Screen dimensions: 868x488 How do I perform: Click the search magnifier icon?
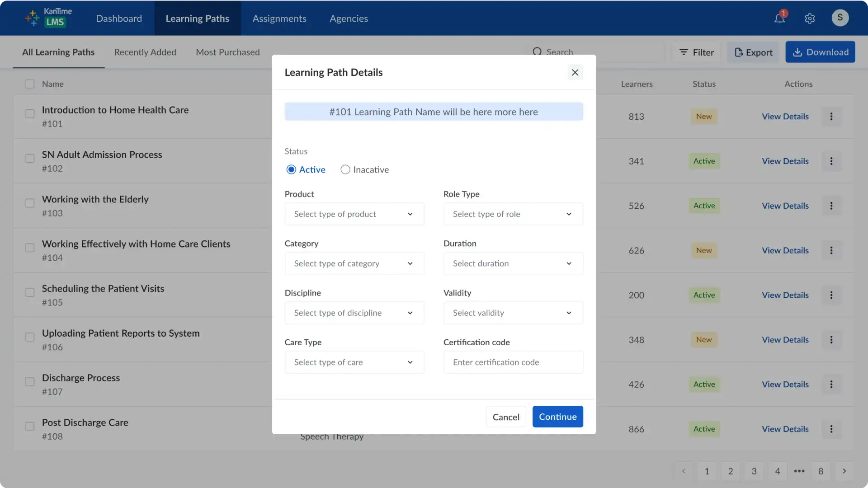click(x=537, y=52)
